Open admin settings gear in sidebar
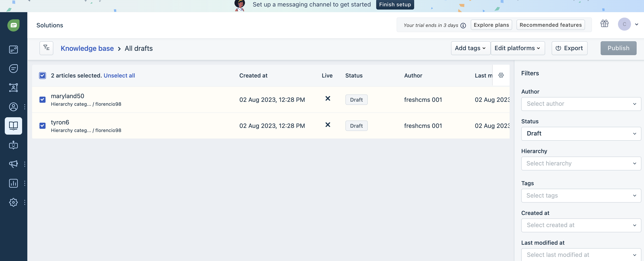 13,202
